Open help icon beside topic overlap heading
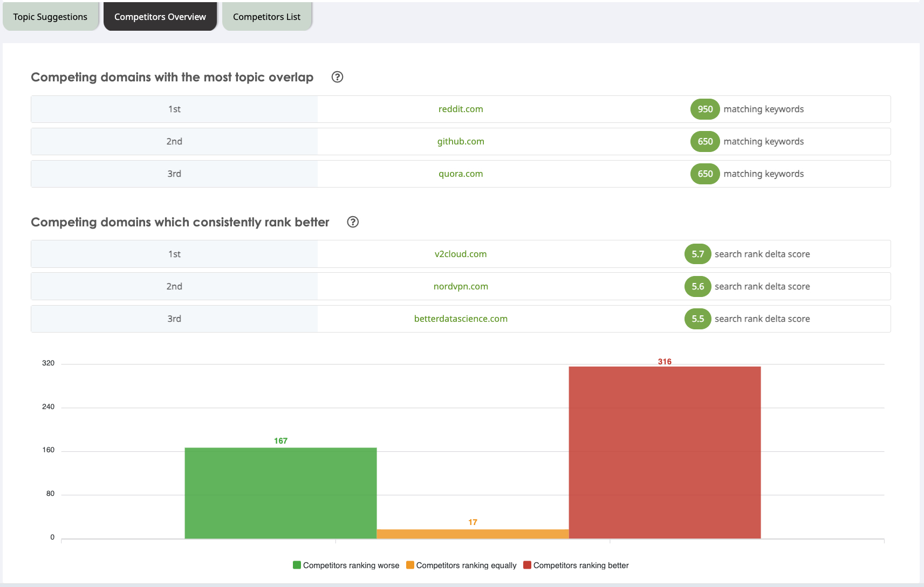The image size is (924, 587). click(337, 77)
